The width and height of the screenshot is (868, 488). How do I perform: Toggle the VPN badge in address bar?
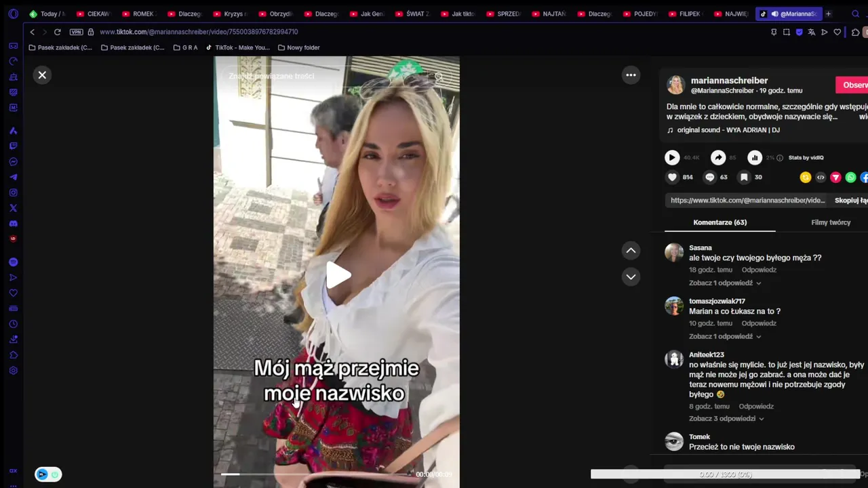[76, 32]
